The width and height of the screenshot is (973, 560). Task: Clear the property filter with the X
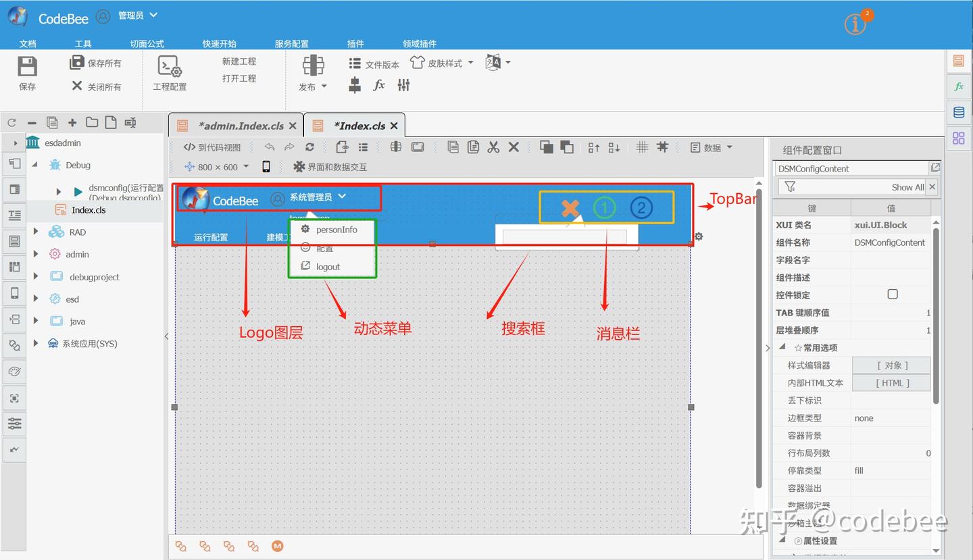pos(932,187)
